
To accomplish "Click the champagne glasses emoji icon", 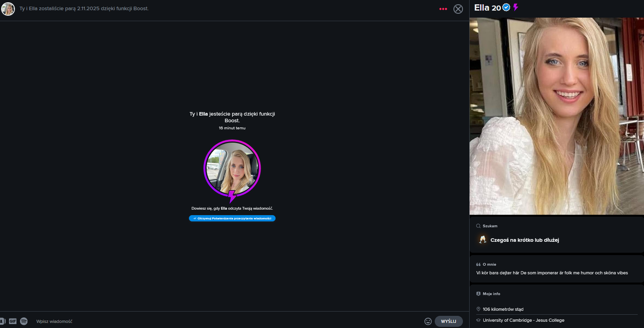I will [x=483, y=239].
